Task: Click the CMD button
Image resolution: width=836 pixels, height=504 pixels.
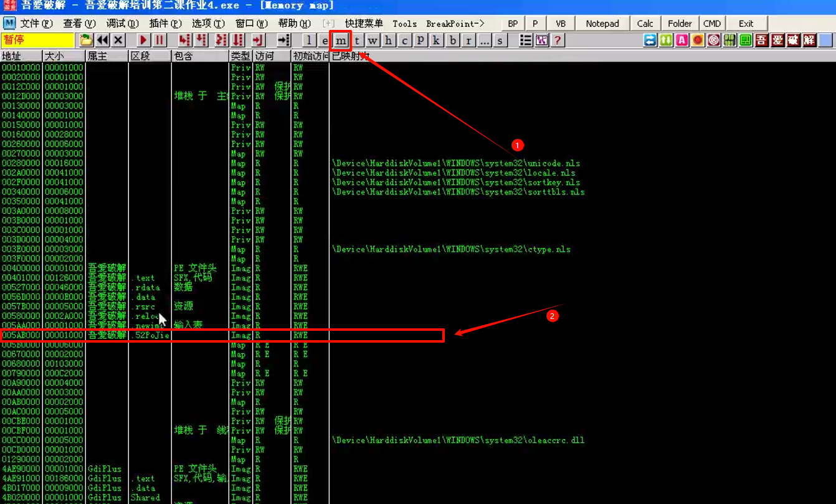Action: coord(712,24)
